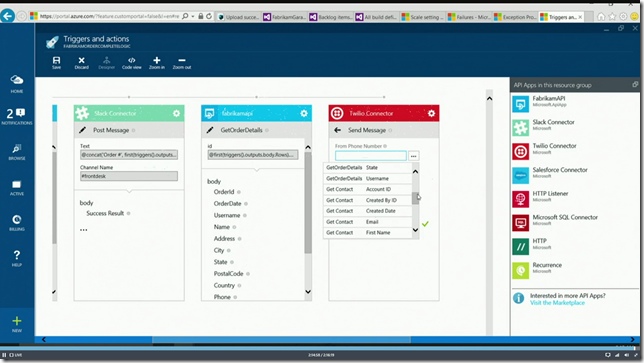Screen dimensions: 644x363
Task: Select Get Contact Email from suggestion list
Action: pos(368,222)
